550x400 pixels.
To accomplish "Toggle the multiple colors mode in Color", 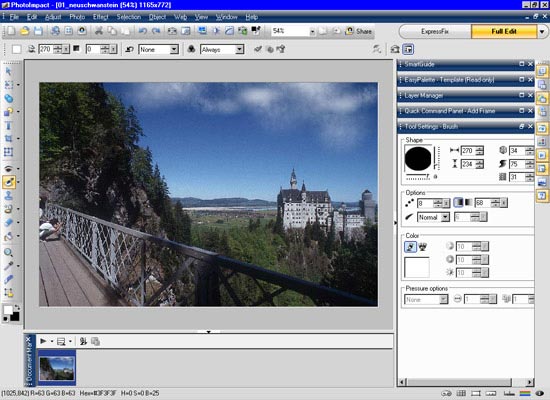I will [423, 247].
